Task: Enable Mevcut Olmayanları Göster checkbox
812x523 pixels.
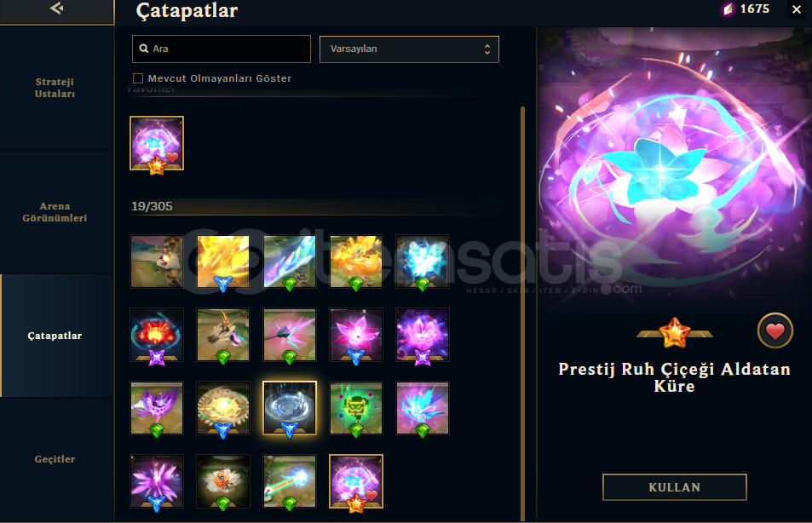Action: click(x=138, y=78)
